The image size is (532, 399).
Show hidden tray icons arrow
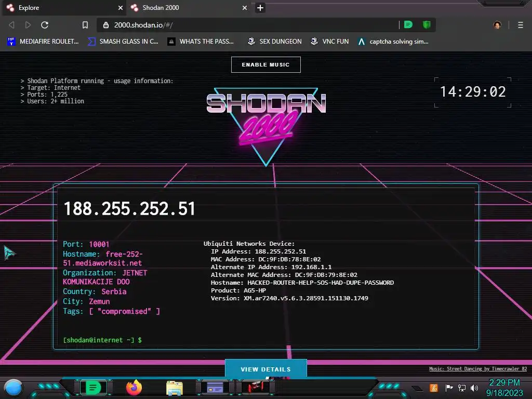(x=417, y=389)
